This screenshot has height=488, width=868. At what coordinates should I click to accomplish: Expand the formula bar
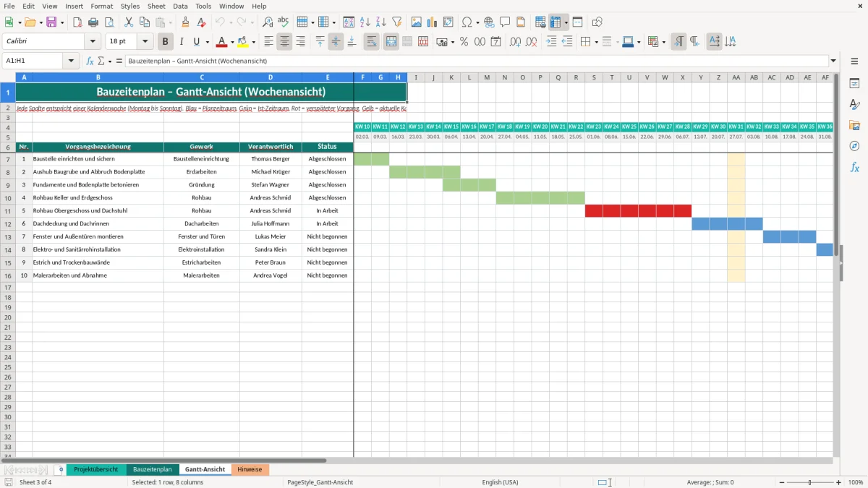click(x=833, y=61)
